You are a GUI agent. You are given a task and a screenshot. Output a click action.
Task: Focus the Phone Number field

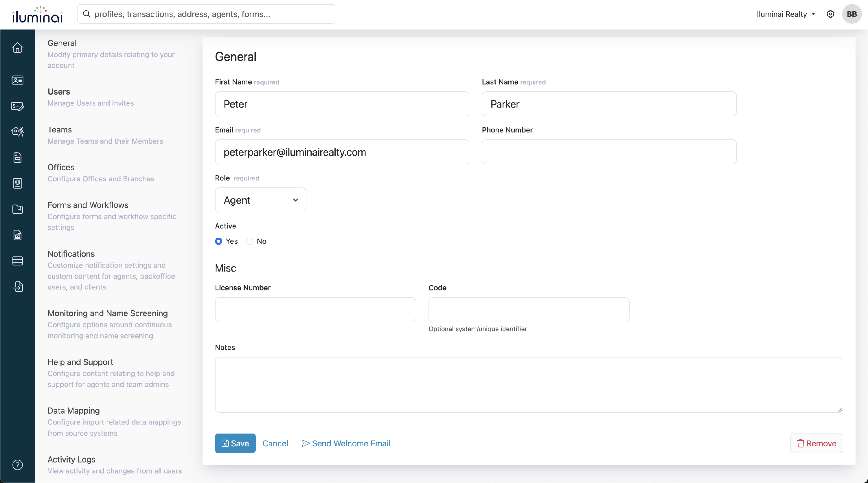[609, 152]
